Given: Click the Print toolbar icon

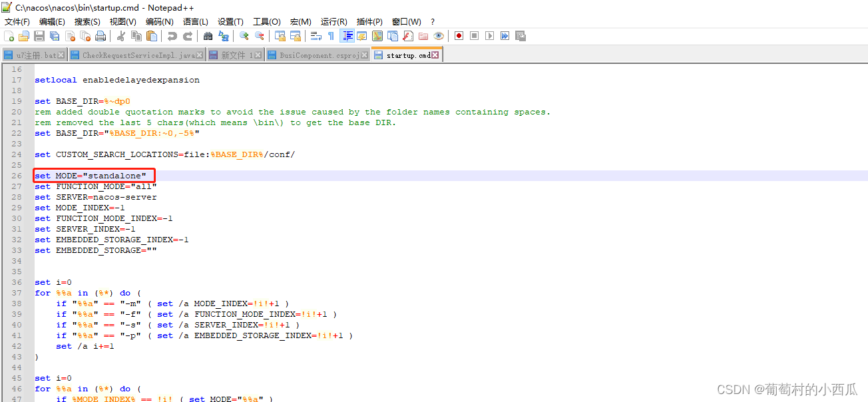Looking at the screenshot, I should point(100,36).
